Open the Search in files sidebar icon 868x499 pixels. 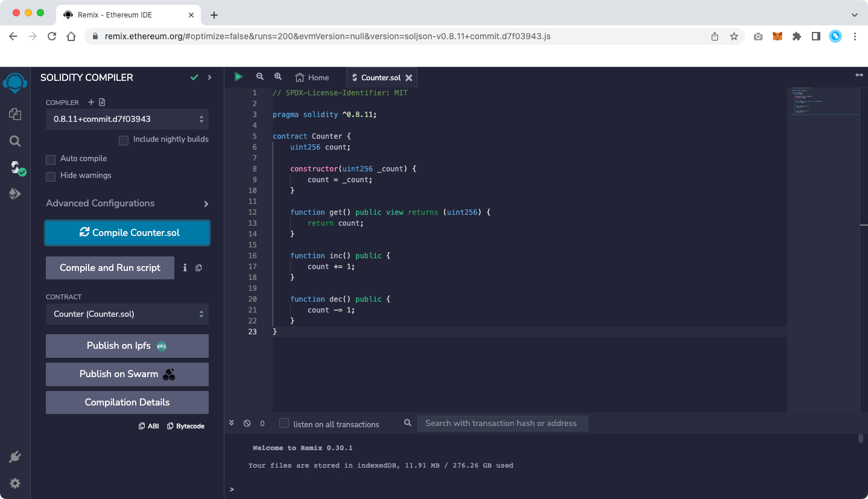[15, 141]
